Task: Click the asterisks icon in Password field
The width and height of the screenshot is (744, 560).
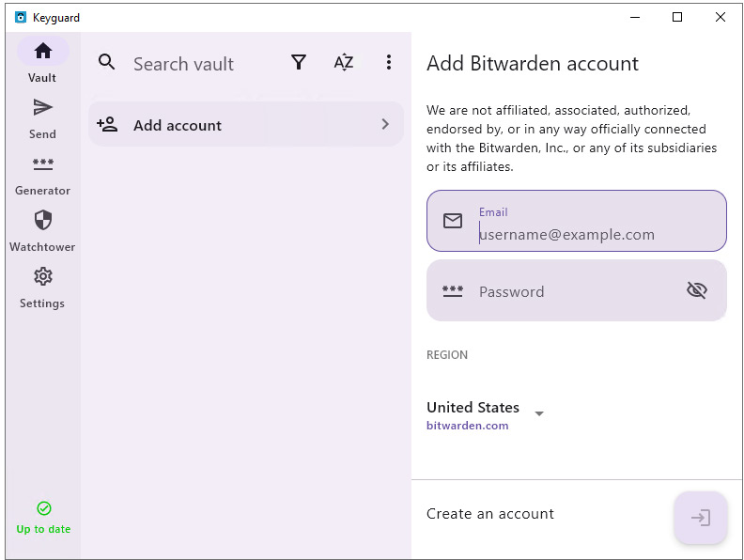Action: (453, 291)
